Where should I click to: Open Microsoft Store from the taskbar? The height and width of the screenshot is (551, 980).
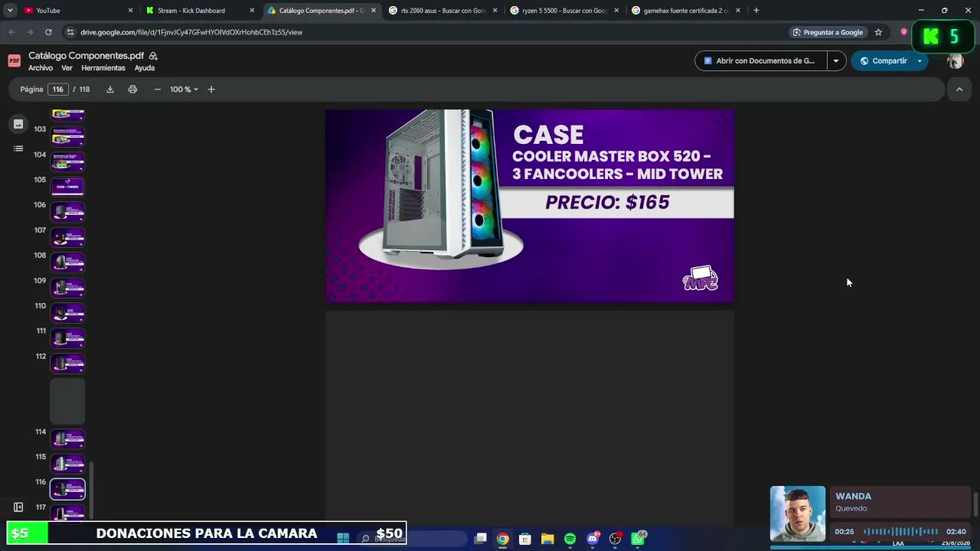(525, 539)
